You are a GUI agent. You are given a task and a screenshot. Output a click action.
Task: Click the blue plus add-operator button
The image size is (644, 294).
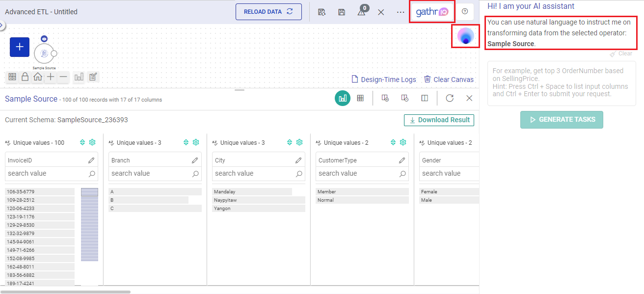click(20, 47)
